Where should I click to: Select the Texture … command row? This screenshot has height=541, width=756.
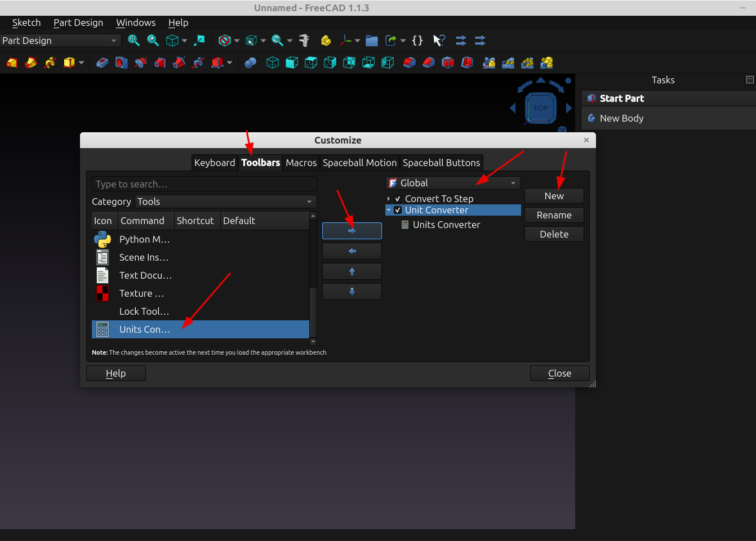pos(201,293)
